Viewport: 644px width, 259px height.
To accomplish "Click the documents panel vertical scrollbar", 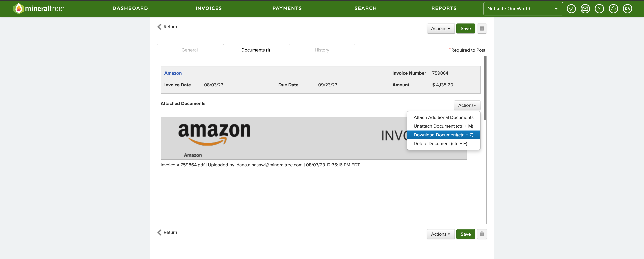I will [x=485, y=88].
